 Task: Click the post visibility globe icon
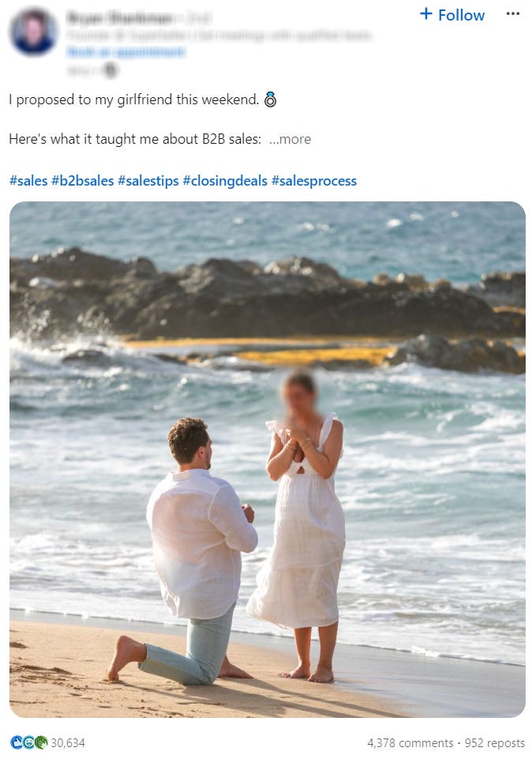coord(111,70)
